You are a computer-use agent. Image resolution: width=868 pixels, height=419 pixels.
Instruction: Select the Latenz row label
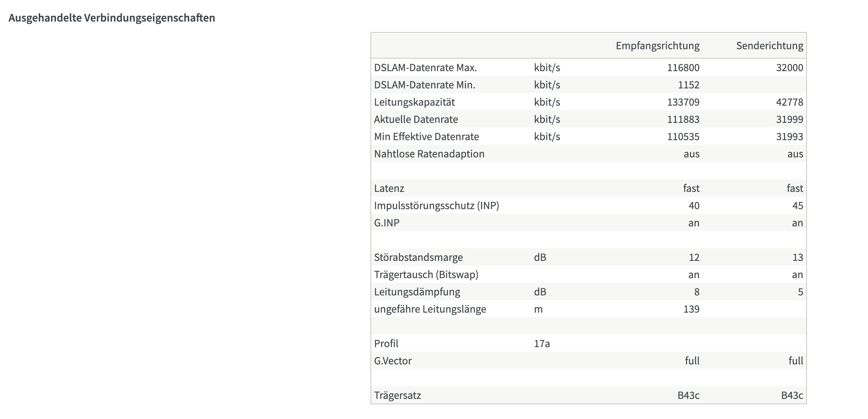(389, 188)
